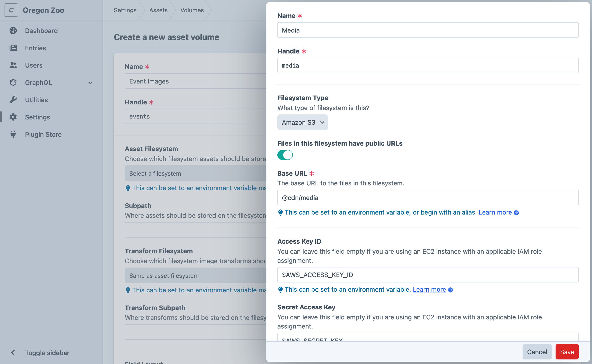The image size is (592, 364).
Task: Collapse the sidebar with the chevron icon
Action: coord(13,352)
